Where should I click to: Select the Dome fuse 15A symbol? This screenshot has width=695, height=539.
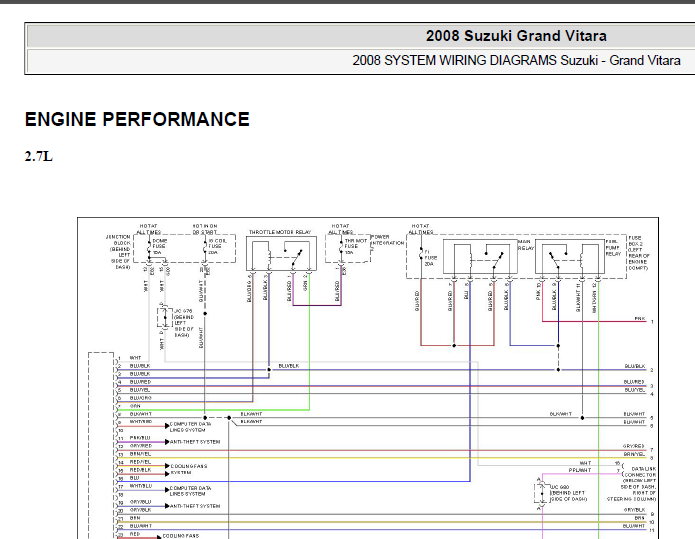tap(155, 245)
